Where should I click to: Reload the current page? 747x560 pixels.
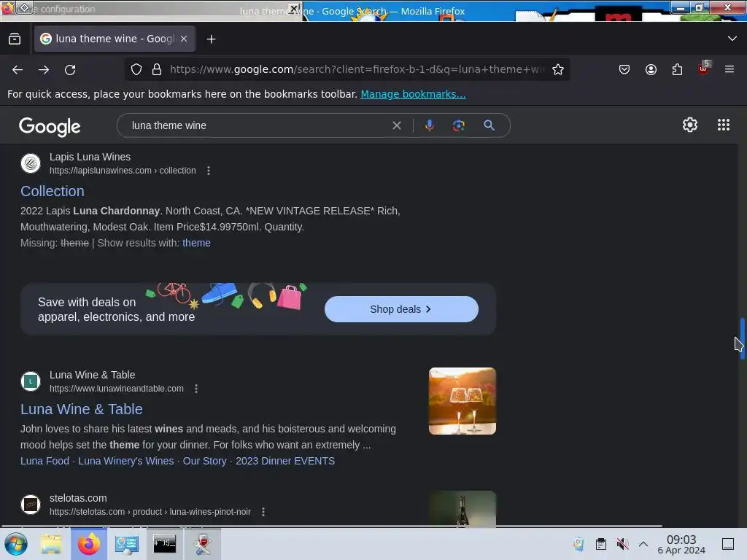pos(70,69)
